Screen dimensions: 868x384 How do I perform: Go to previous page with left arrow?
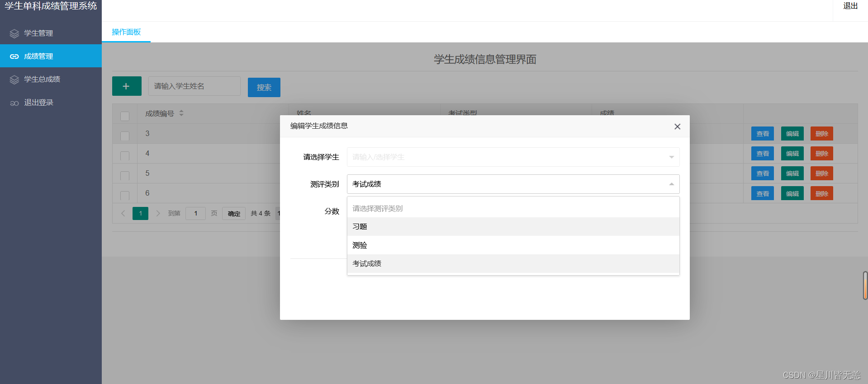(x=123, y=213)
